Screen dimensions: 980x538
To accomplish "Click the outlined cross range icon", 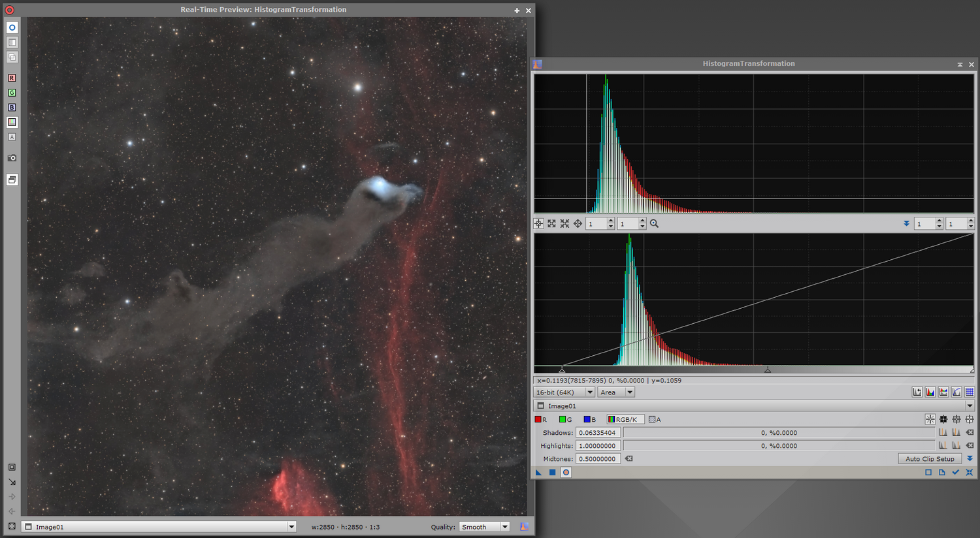I will (x=970, y=419).
